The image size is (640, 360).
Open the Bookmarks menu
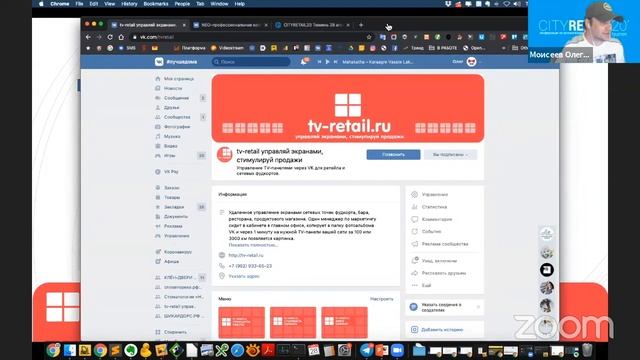(156, 4)
